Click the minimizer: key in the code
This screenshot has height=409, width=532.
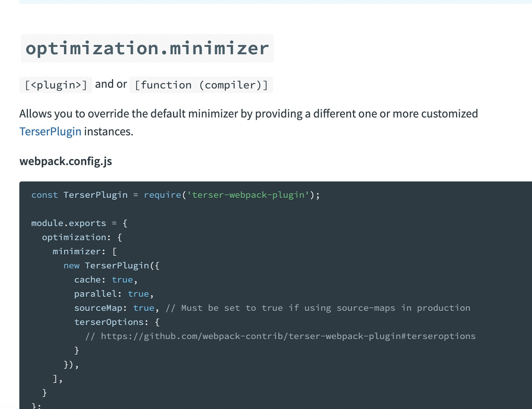tap(79, 252)
